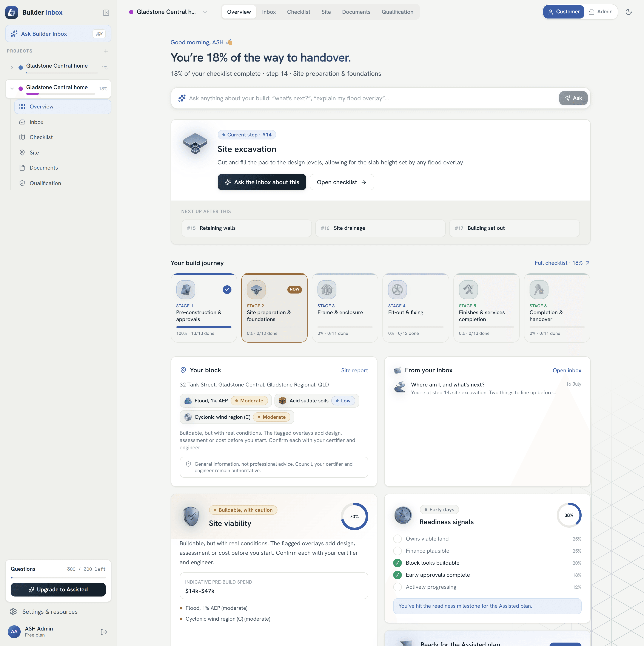Open Settings & resources gear icon

[x=13, y=612]
